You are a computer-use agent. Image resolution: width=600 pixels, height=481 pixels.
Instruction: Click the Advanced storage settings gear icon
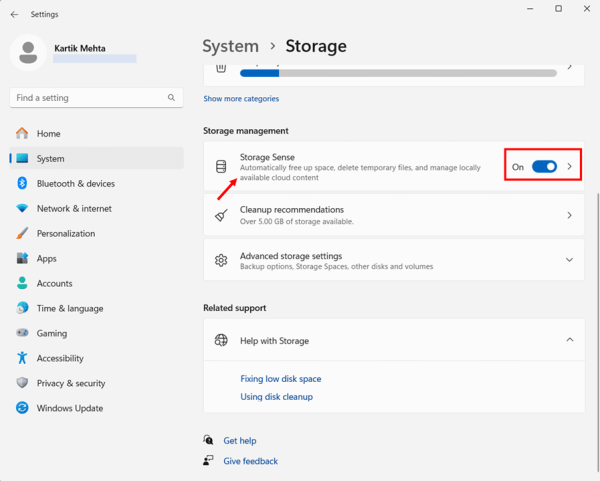[x=221, y=260]
